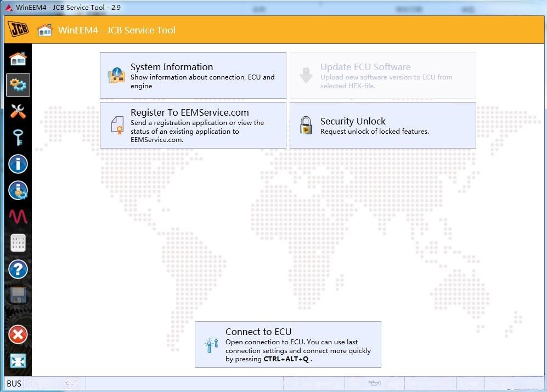Image resolution: width=547 pixels, height=392 pixels.
Task: Click the info-with-gear icon in sidebar
Action: 18,190
